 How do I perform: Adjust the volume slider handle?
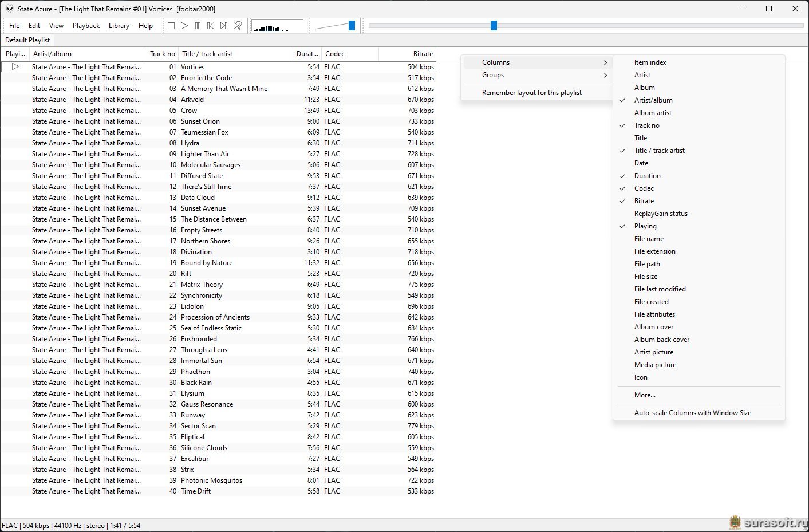352,25
